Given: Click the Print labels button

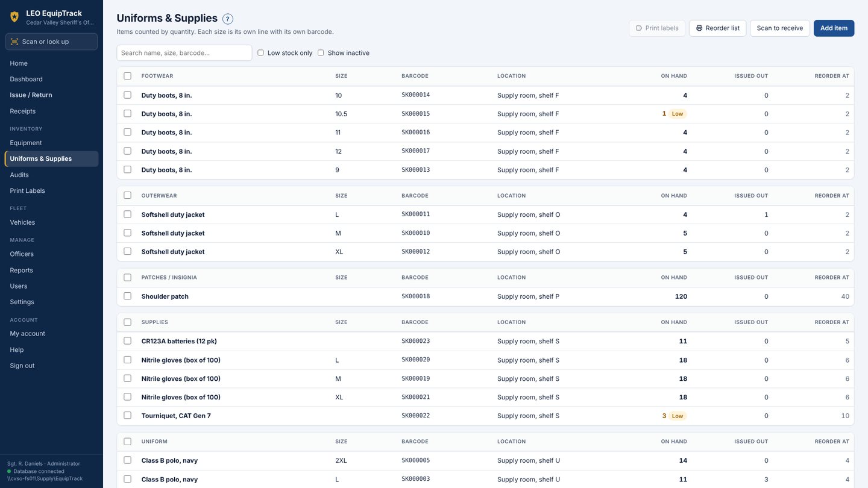Looking at the screenshot, I should pos(657,28).
